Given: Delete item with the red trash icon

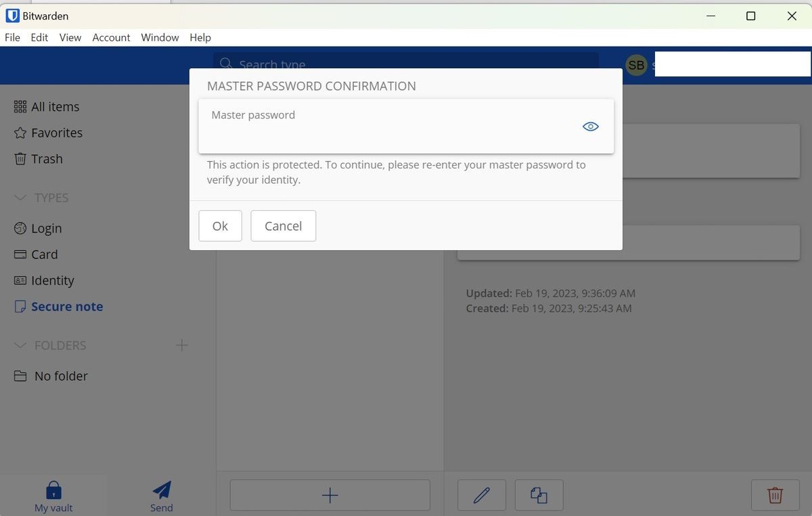Looking at the screenshot, I should pos(775,495).
